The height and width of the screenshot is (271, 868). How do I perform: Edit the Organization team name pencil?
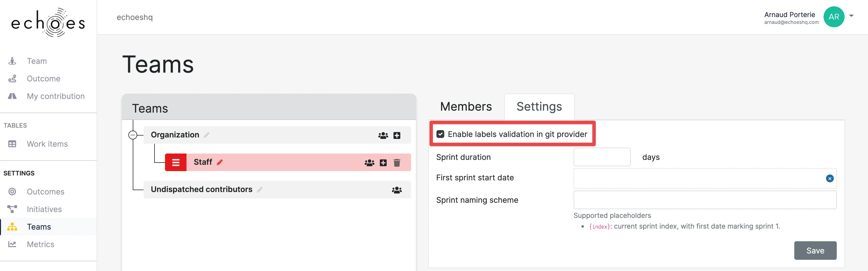[207, 135]
